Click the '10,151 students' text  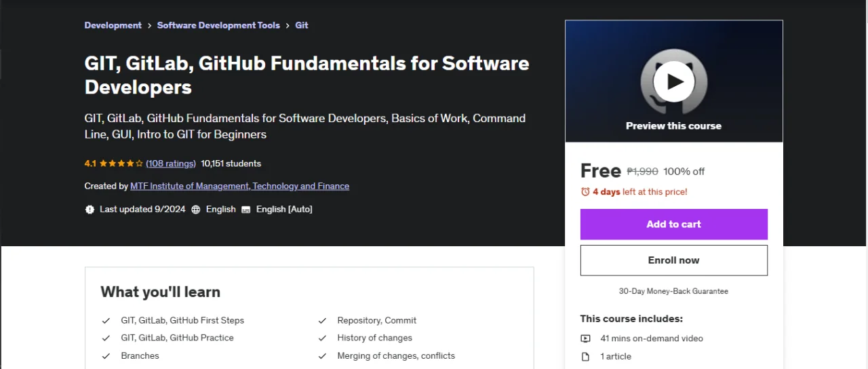click(x=231, y=163)
